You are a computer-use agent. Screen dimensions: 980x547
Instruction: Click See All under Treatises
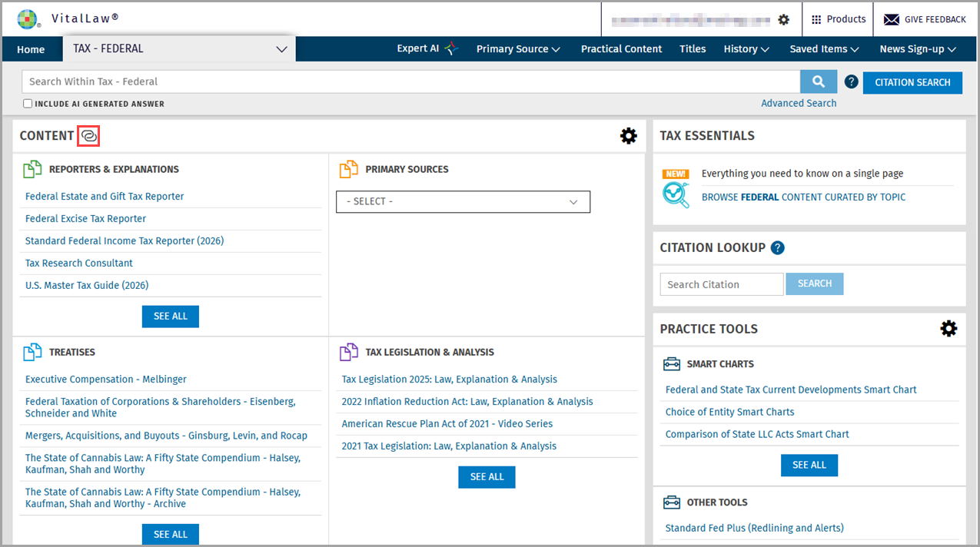click(x=171, y=534)
